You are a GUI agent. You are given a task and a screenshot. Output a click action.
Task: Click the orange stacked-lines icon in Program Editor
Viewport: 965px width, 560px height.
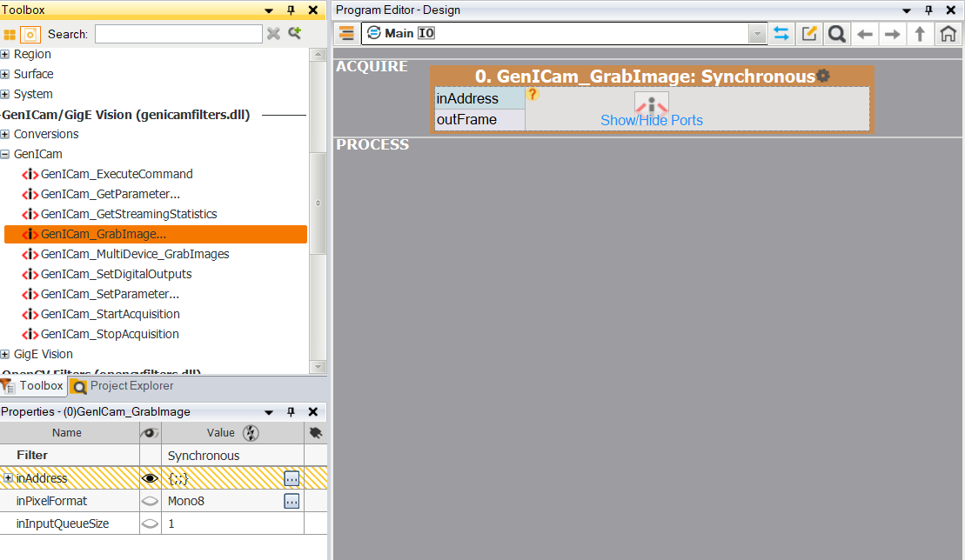pos(346,34)
